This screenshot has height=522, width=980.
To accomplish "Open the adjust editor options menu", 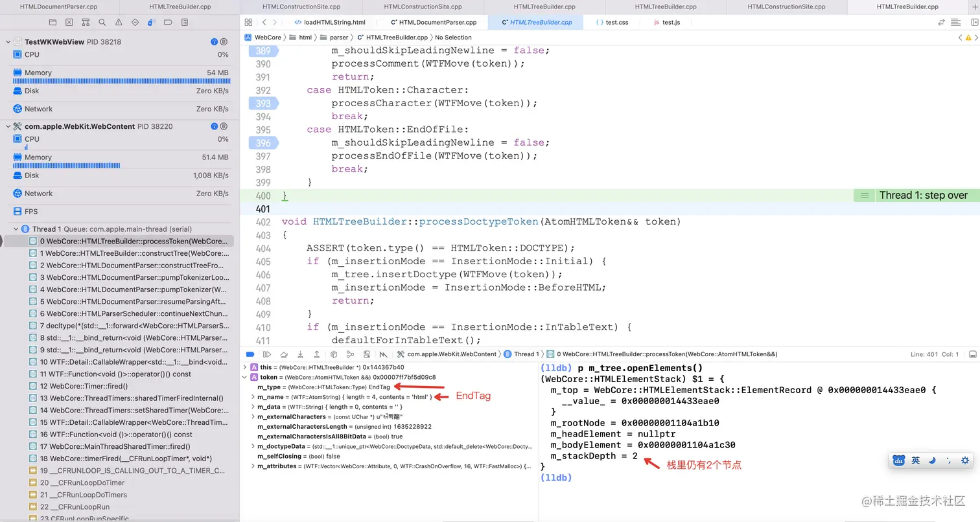I will pos(957,22).
